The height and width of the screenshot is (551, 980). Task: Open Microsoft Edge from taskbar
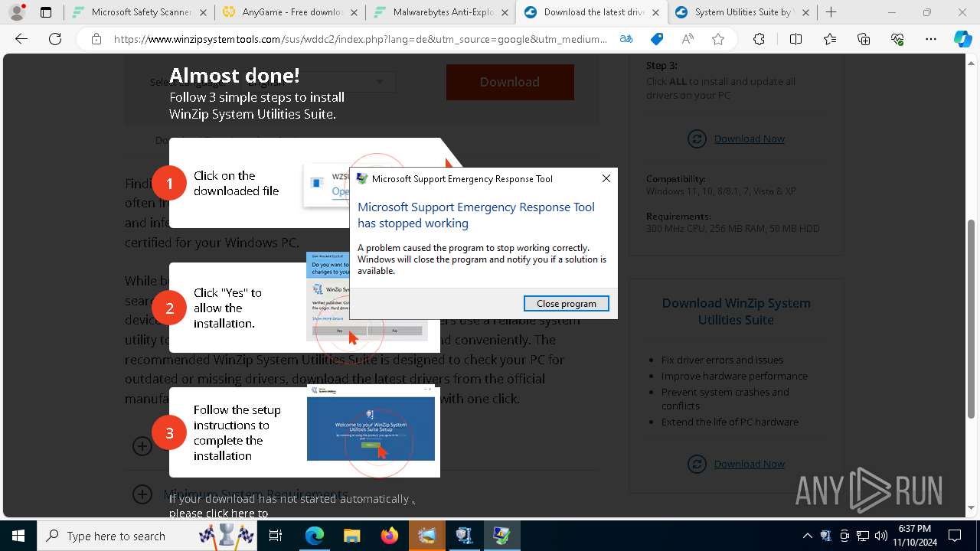(315, 536)
